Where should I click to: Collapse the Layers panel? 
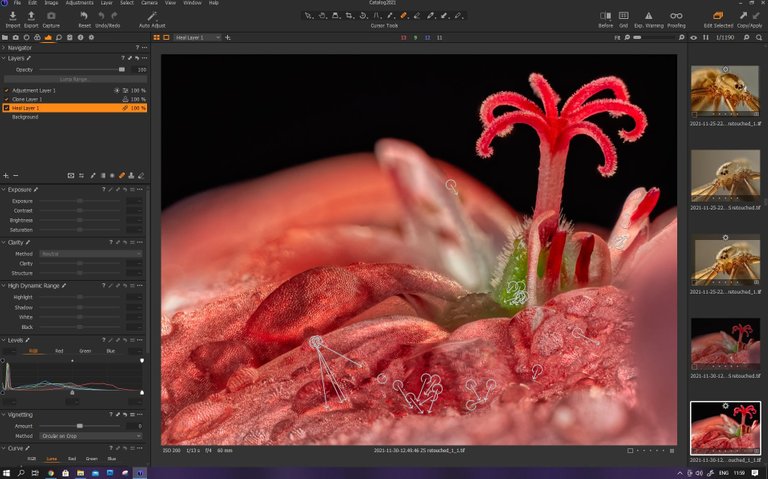pyautogui.click(x=3, y=58)
